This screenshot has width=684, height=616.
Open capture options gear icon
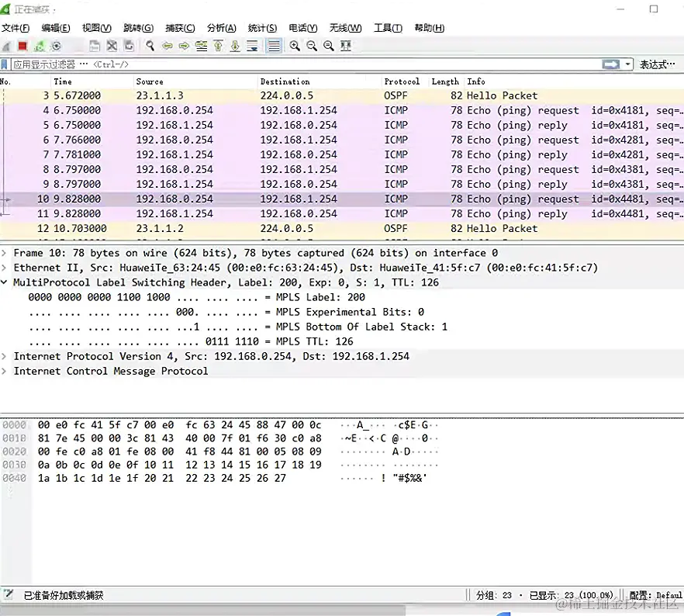(x=56, y=46)
